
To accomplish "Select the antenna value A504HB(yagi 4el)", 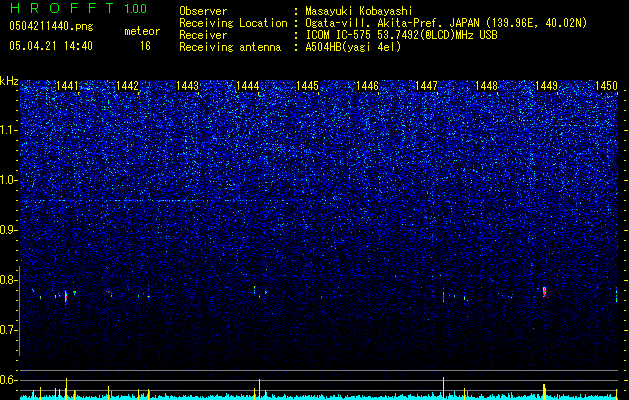I will coord(353,47).
